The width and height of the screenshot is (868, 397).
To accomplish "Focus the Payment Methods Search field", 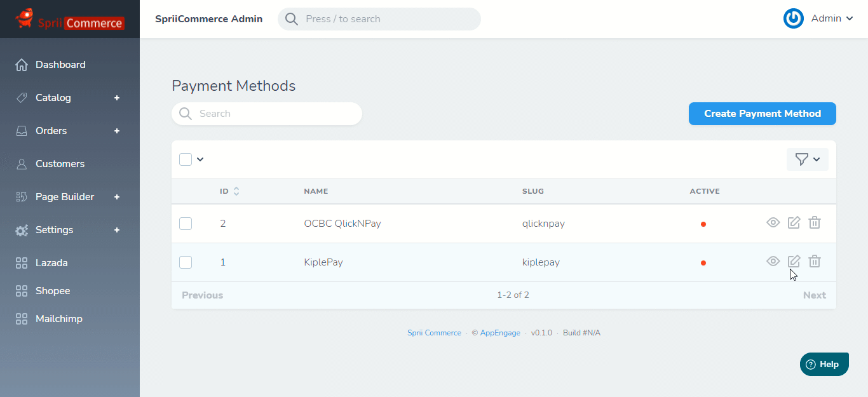I will click(267, 114).
